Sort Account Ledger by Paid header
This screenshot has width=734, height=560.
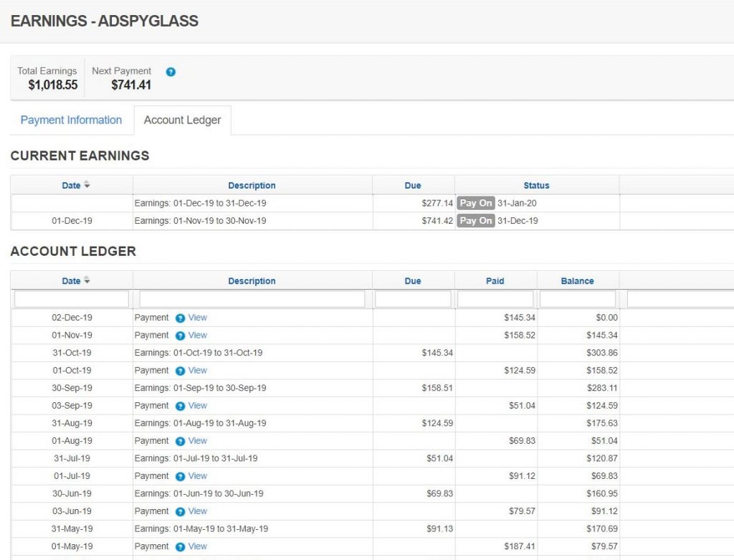[495, 280]
